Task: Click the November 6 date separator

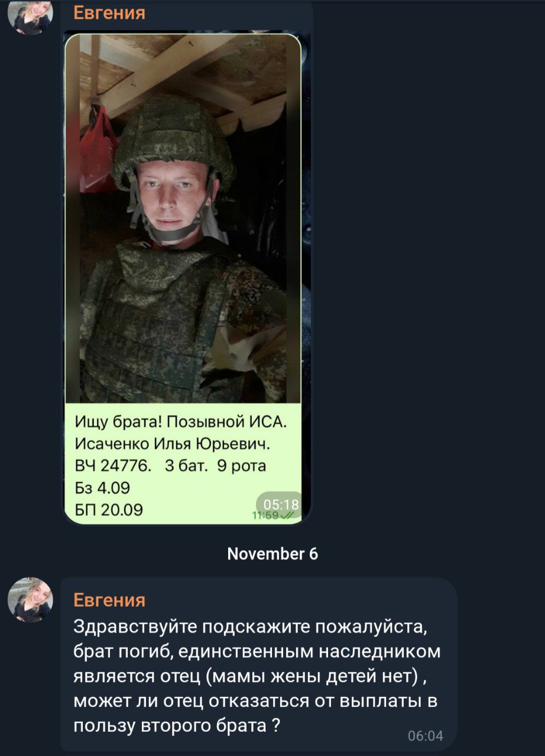Action: (x=272, y=553)
